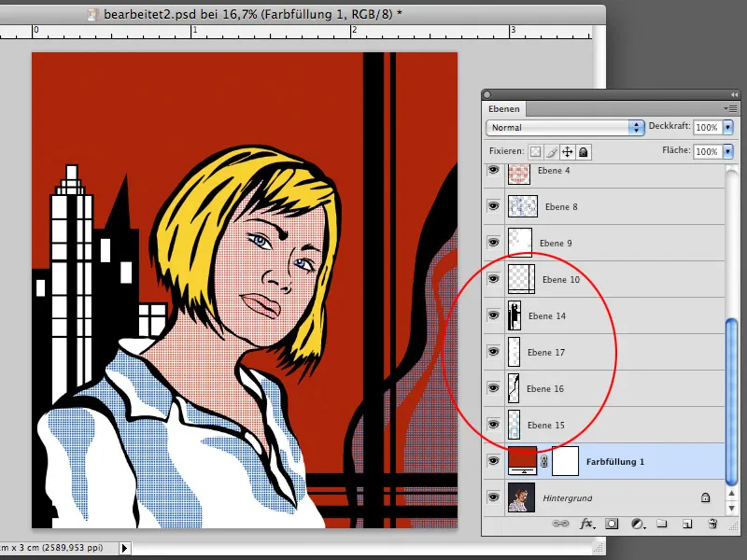This screenshot has width=747, height=560.
Task: Lock position move icon
Action: pos(568,152)
